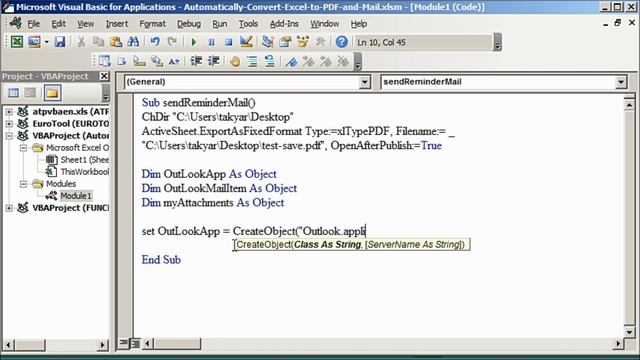
Task: Open dropdown arrow beside Insert UserForm icon
Action: pyautogui.click(x=46, y=42)
